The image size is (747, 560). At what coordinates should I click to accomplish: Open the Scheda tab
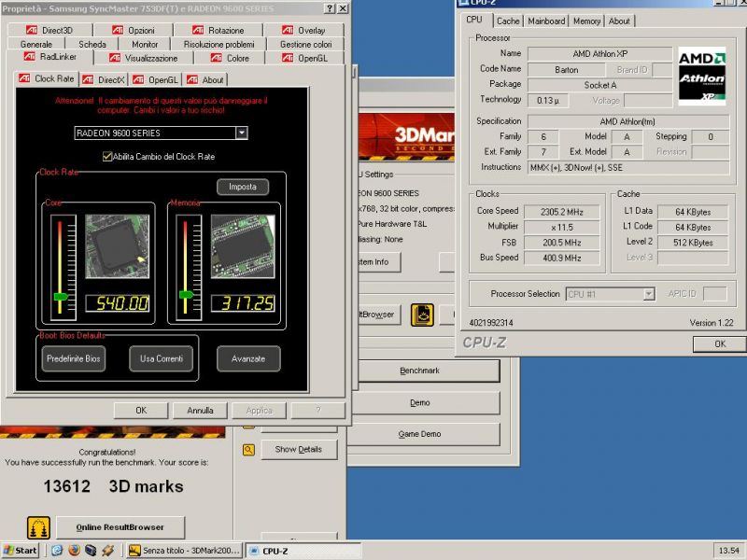point(92,44)
